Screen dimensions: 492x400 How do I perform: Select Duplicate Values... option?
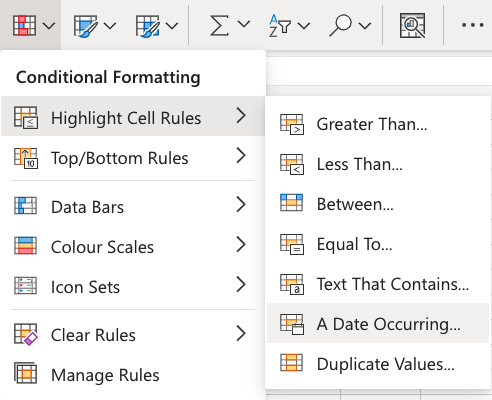378,364
